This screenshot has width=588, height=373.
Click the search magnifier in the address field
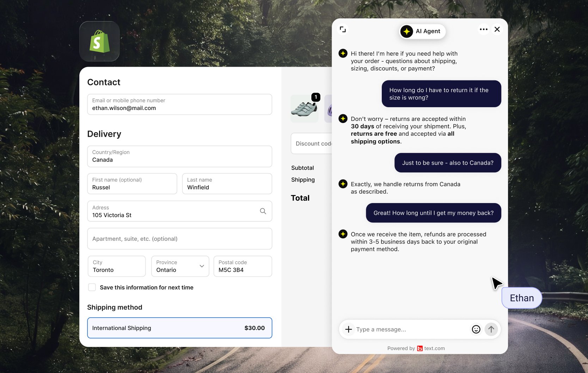pyautogui.click(x=263, y=211)
